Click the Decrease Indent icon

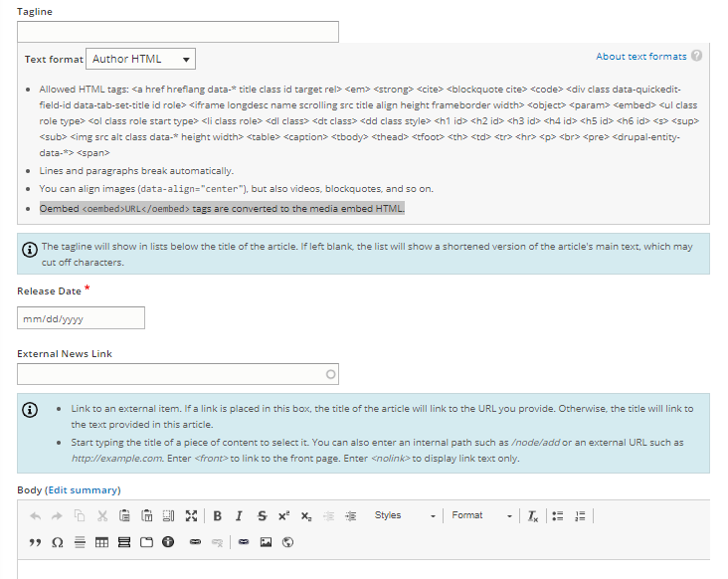pyautogui.click(x=329, y=516)
